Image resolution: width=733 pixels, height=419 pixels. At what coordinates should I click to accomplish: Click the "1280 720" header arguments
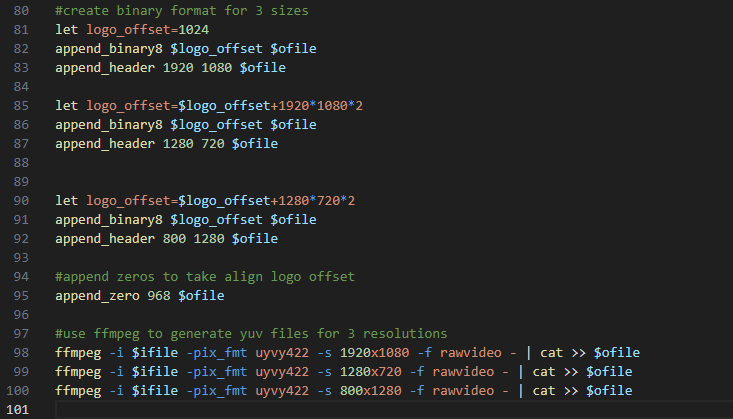pos(194,144)
